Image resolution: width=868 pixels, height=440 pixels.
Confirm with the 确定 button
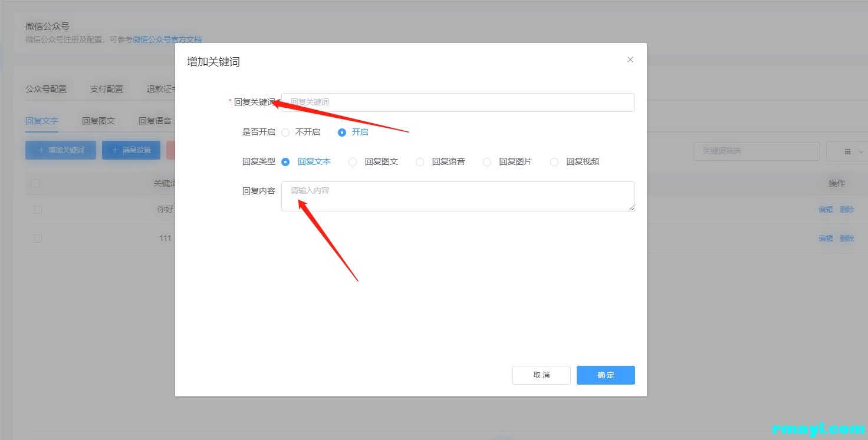coord(606,375)
